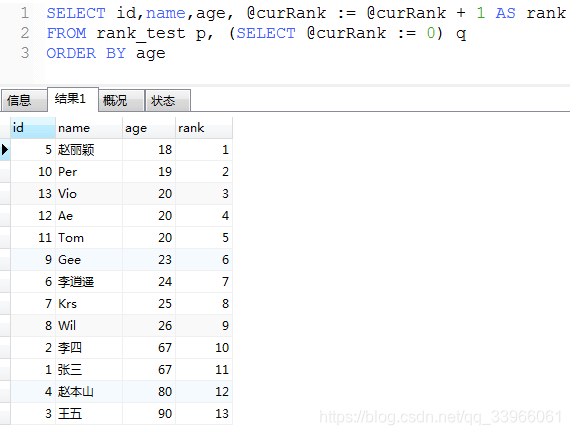Switch to the 信息 tab

24,100
